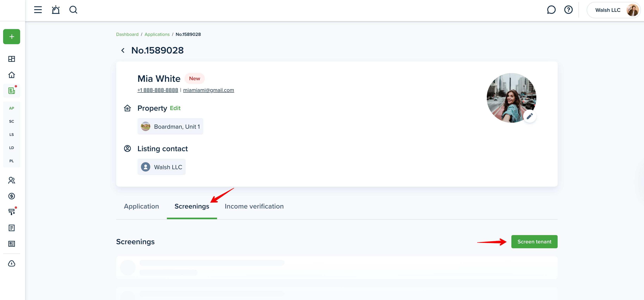Open the hamburger menu icon
The height and width of the screenshot is (300, 644).
point(38,10)
